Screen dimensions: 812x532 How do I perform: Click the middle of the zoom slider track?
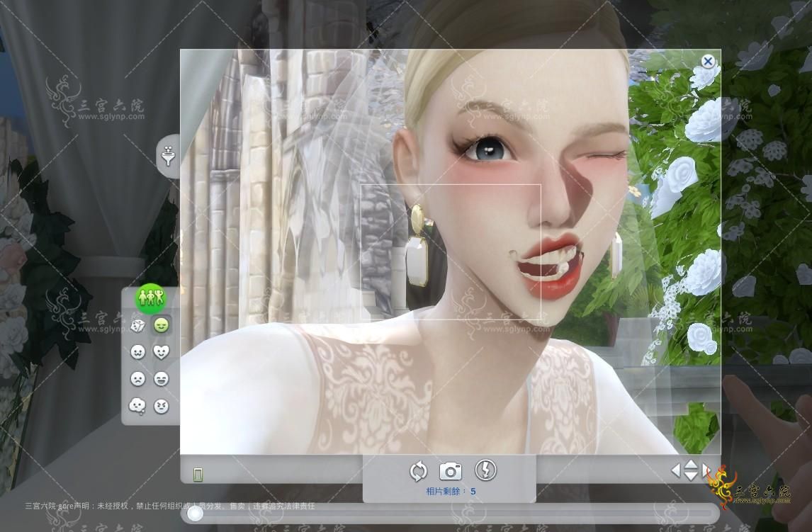point(450,514)
